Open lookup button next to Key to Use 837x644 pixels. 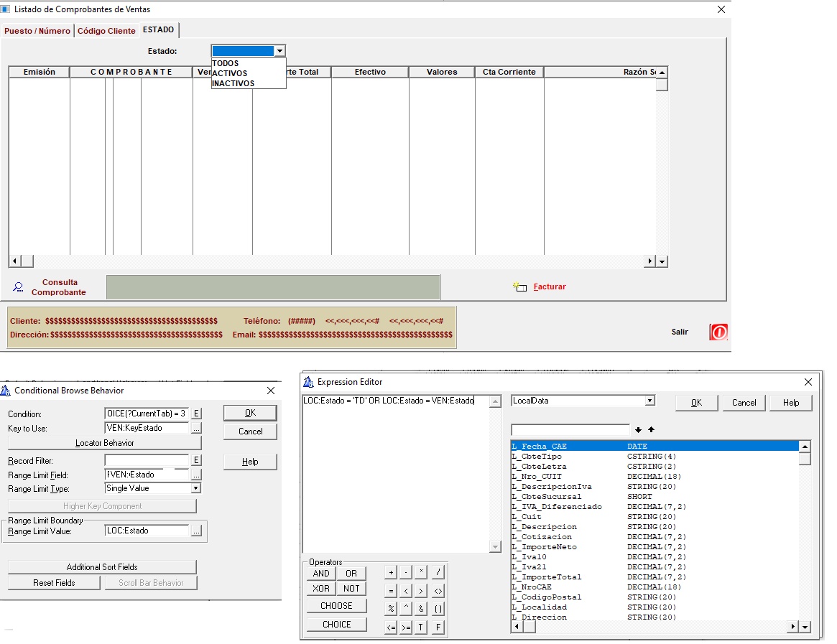coord(196,428)
